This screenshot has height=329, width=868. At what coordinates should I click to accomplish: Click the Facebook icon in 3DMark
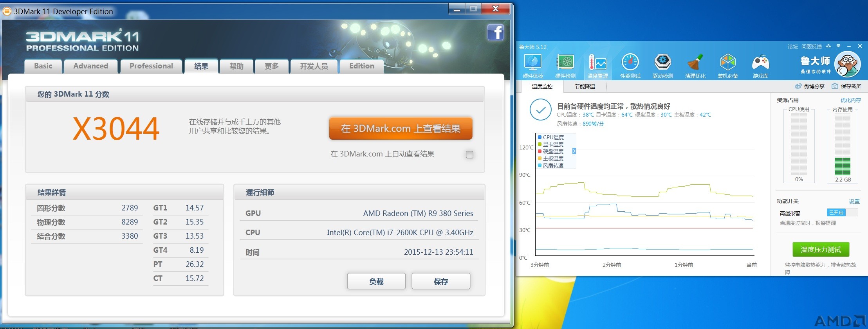495,32
